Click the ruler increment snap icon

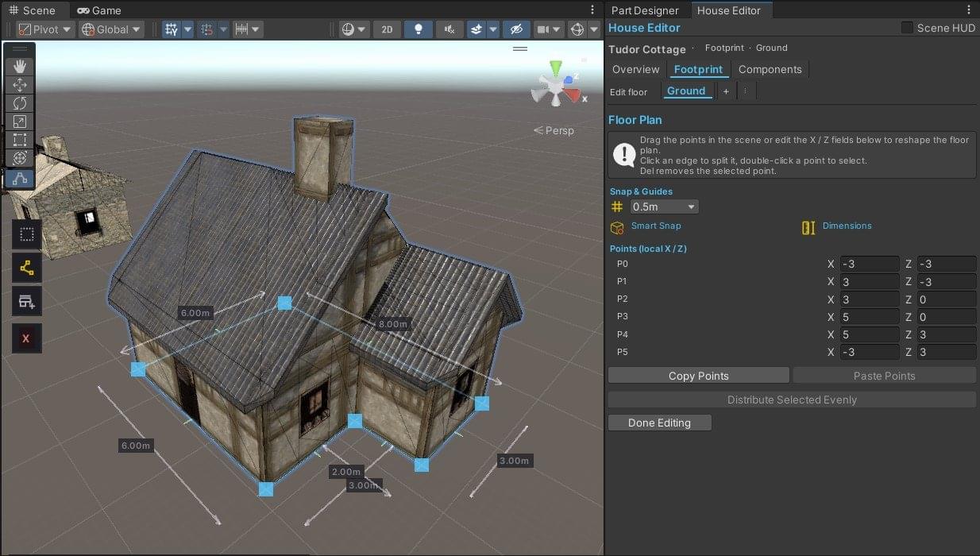pos(241,29)
